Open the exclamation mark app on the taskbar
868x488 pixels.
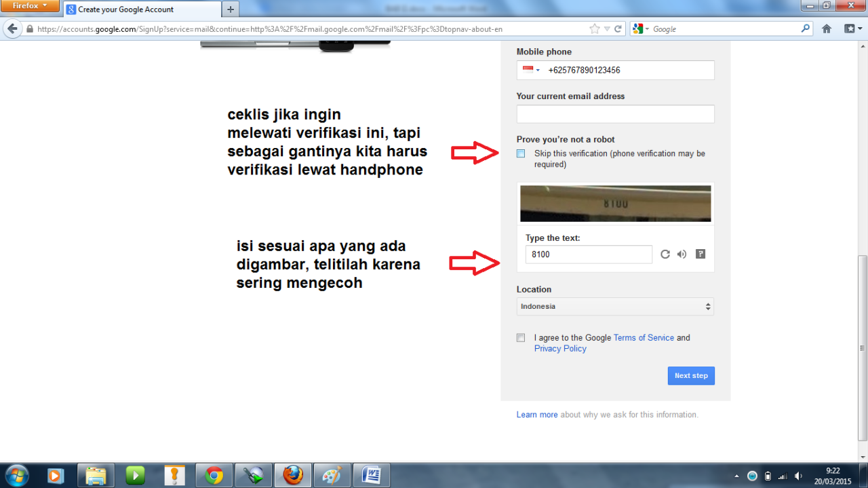(x=174, y=475)
